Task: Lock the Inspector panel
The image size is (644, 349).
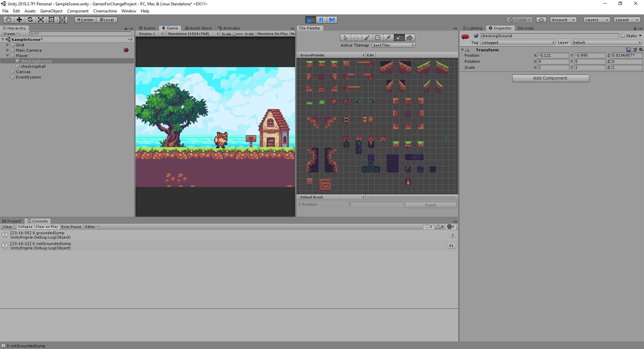Action: point(635,29)
